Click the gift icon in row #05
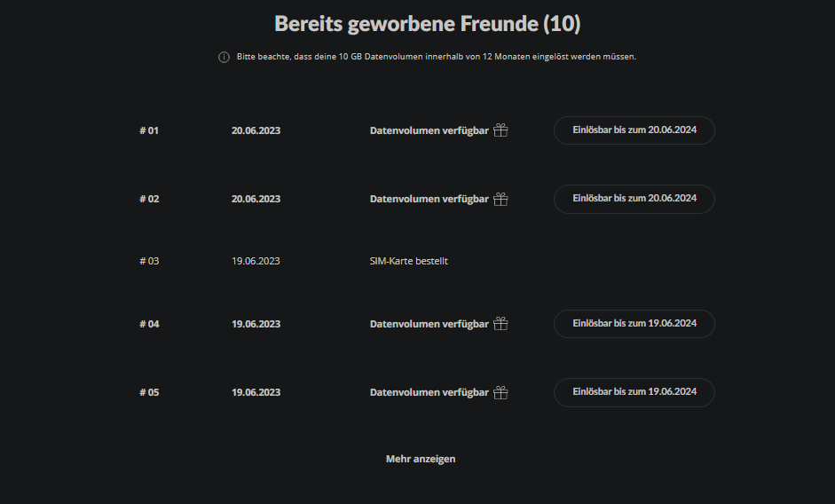 tap(500, 392)
